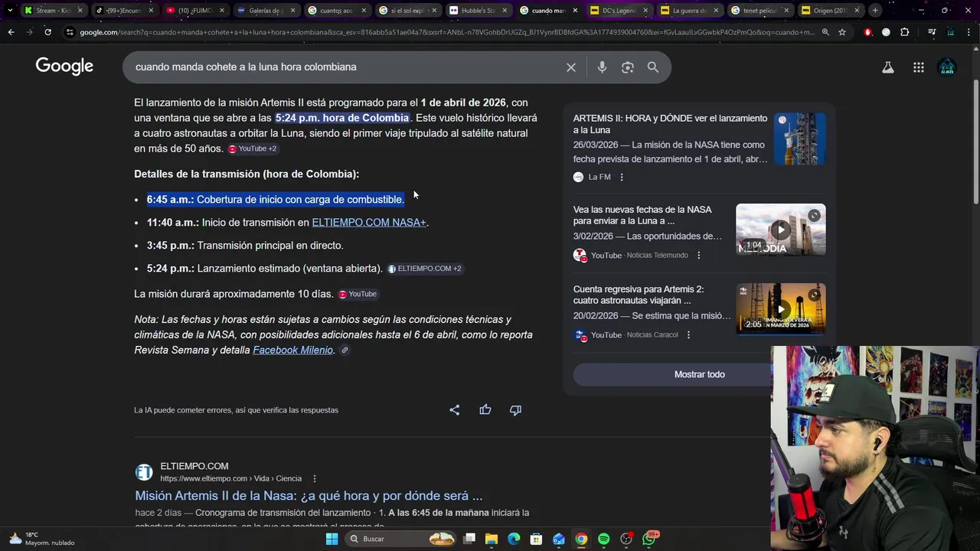This screenshot has width=980, height=551.
Task: Click Mostrar todo button
Action: pos(699,374)
